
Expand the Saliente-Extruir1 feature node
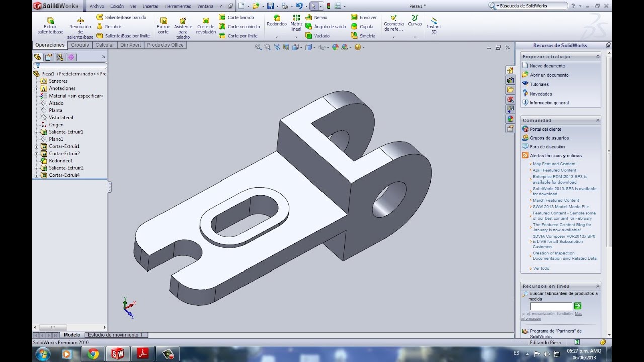tap(36, 132)
